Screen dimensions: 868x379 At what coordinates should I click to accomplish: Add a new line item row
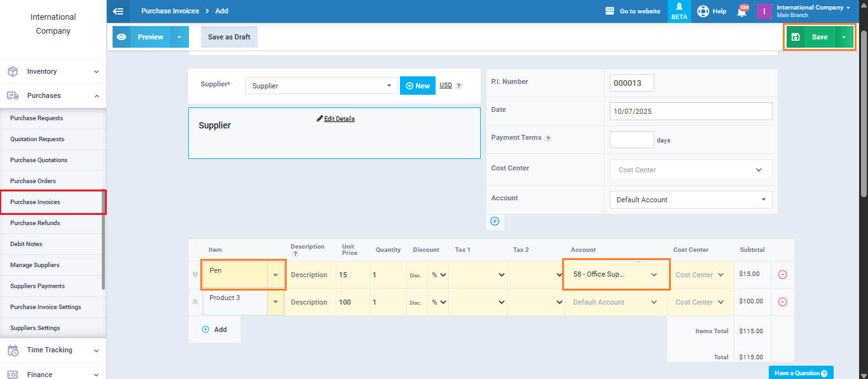coord(214,329)
